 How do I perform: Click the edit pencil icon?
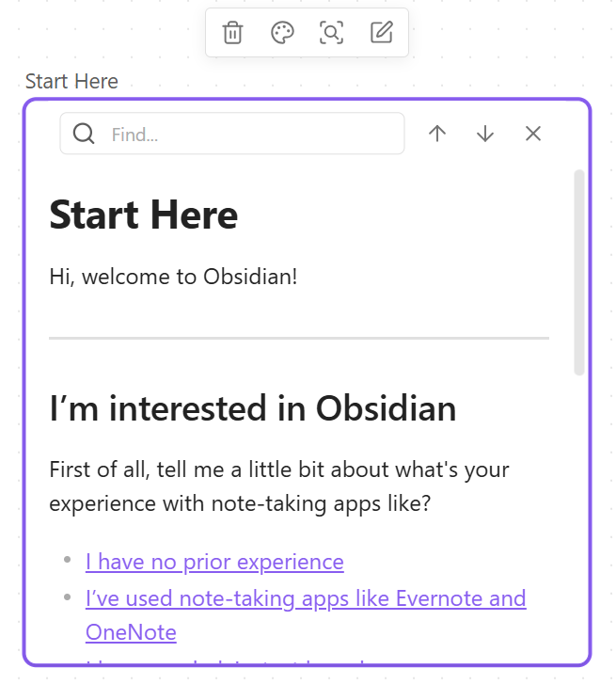[x=381, y=33]
